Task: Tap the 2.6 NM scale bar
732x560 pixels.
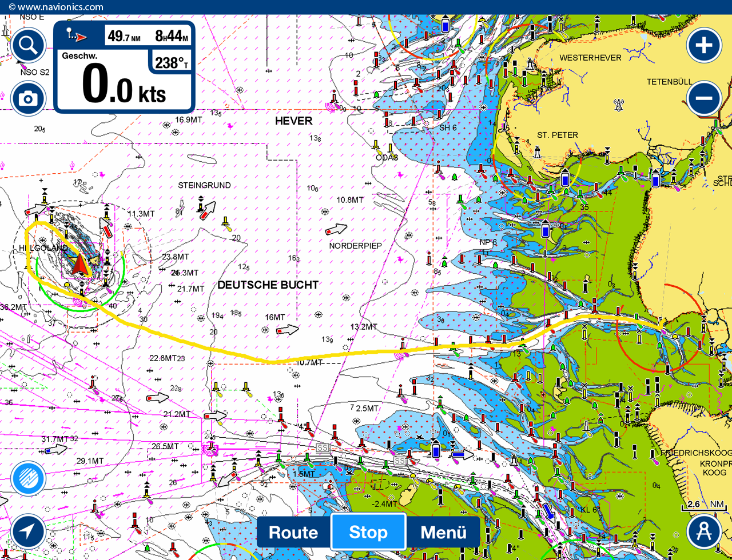Action: [705, 506]
